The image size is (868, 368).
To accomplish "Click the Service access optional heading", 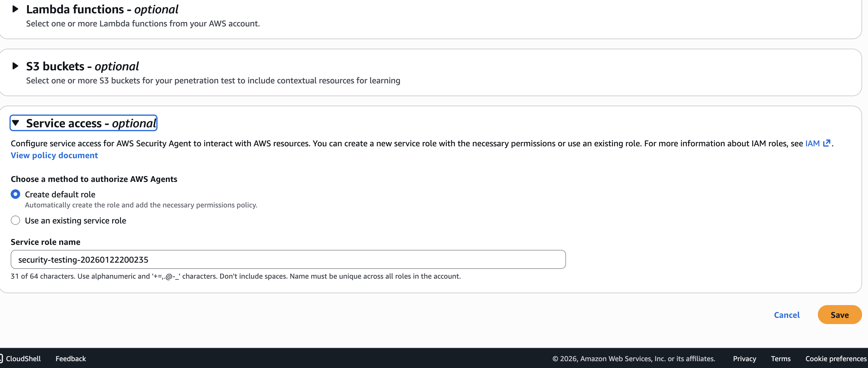I will [x=91, y=123].
